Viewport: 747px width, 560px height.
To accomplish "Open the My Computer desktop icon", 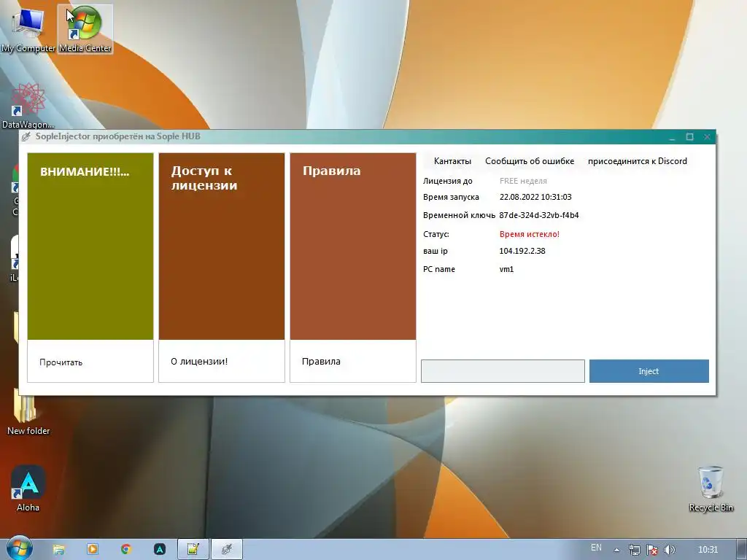I will click(x=28, y=29).
